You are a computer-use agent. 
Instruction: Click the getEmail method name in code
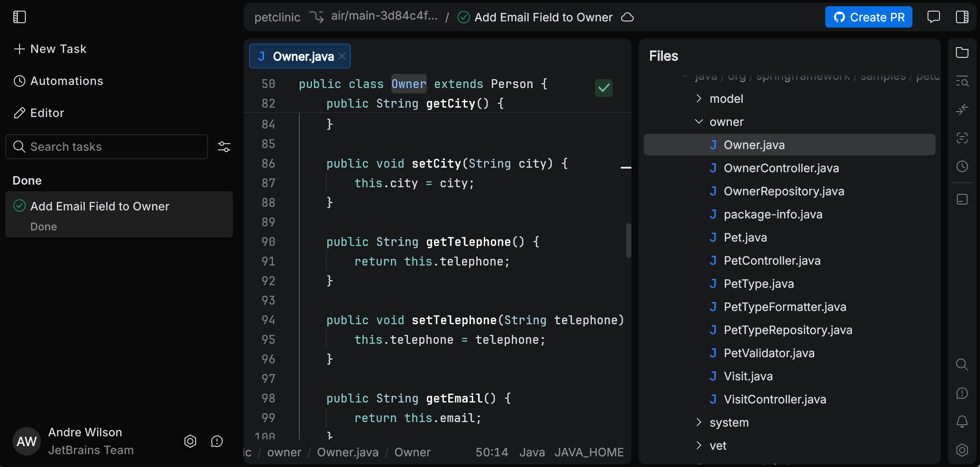pyautogui.click(x=454, y=399)
